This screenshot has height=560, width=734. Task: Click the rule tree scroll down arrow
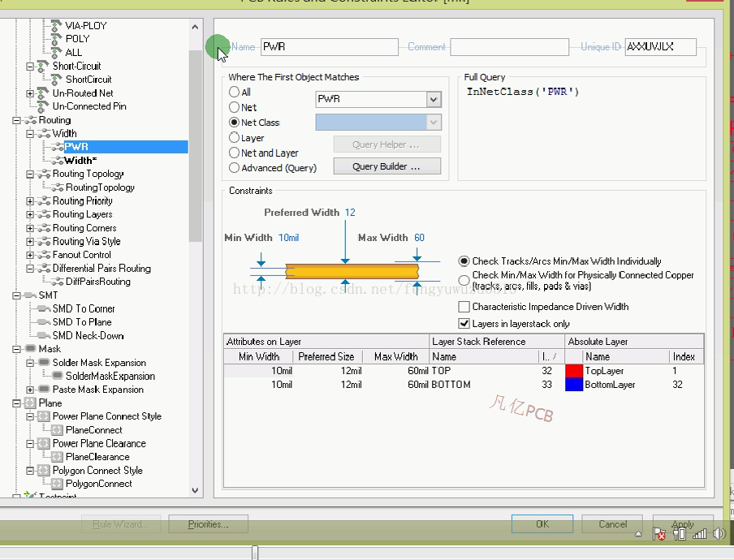tap(195, 490)
